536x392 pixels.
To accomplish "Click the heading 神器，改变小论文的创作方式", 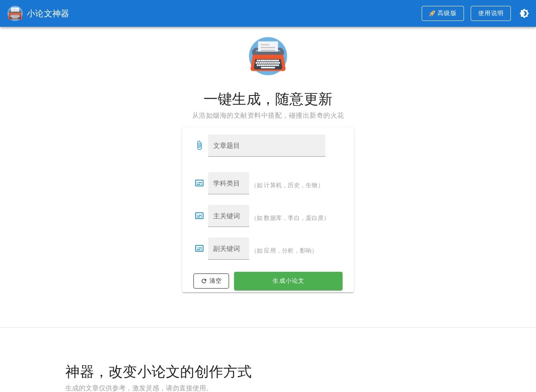I will [158, 371].
